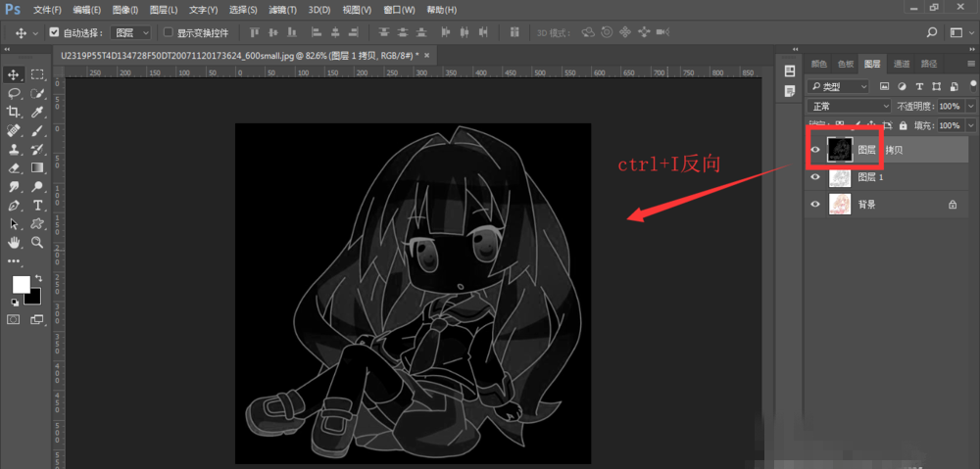Select the History Brush tool
The width and height of the screenshot is (980, 469).
pyautogui.click(x=37, y=149)
